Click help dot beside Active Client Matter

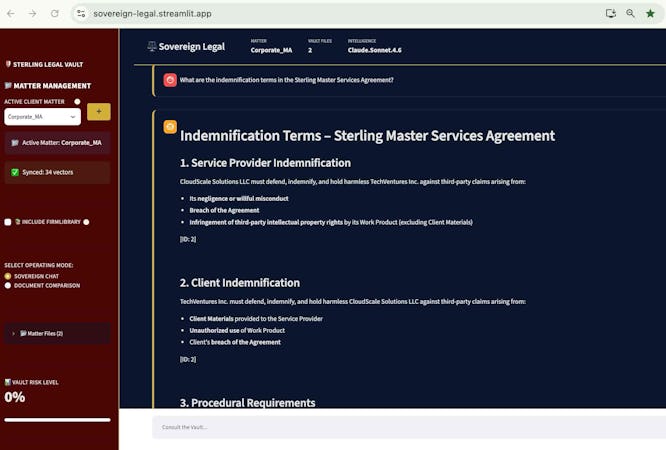(77, 102)
